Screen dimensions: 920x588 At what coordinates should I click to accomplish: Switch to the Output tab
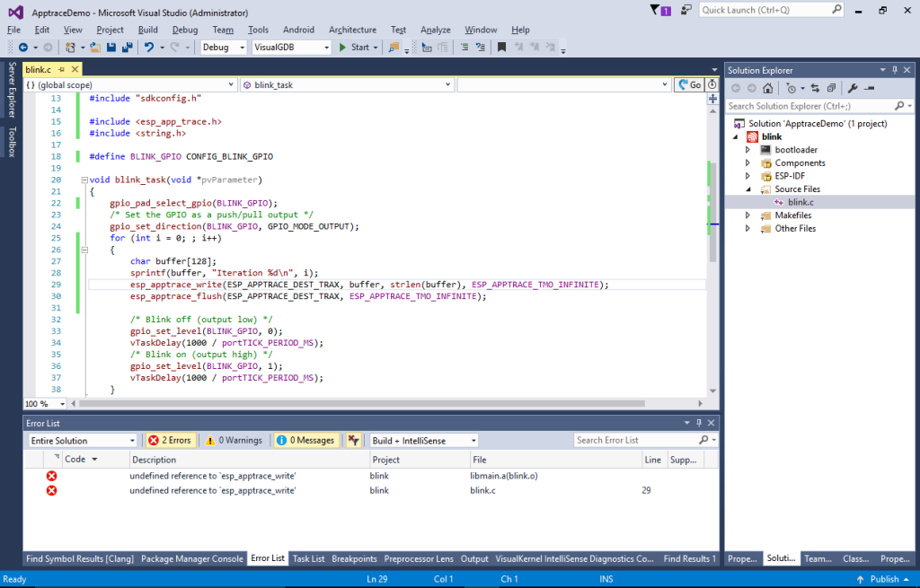coord(474,558)
